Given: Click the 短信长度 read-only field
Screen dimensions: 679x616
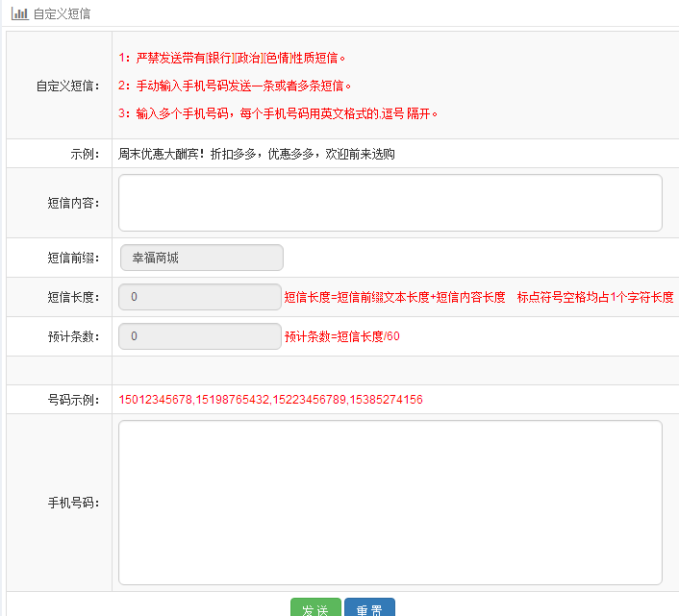Looking at the screenshot, I should pyautogui.click(x=199, y=297).
